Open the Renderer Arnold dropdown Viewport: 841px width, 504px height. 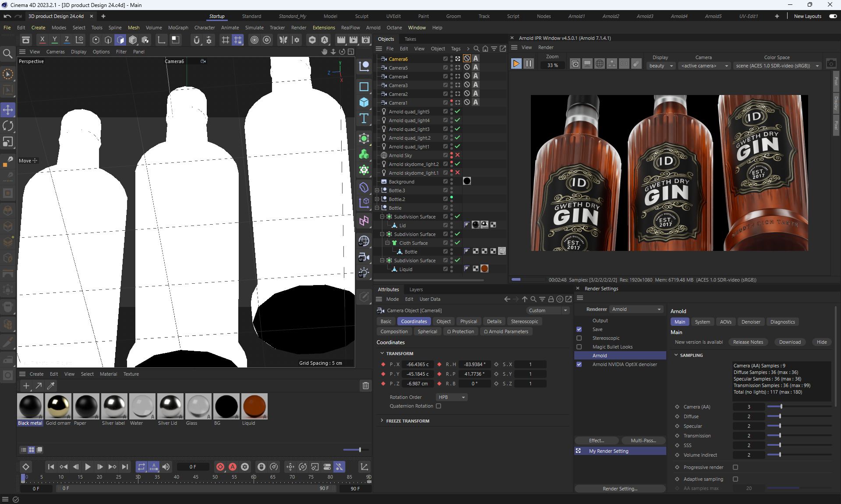(636, 309)
